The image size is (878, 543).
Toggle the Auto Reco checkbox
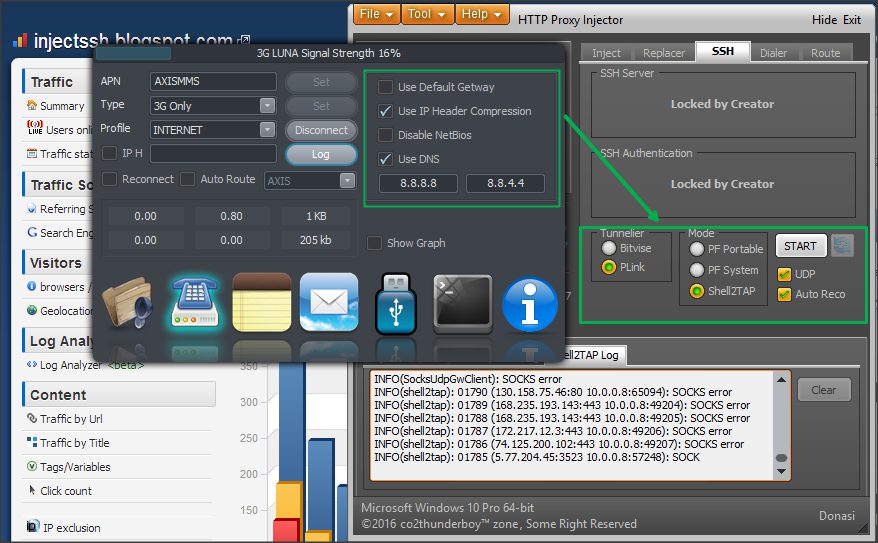784,294
